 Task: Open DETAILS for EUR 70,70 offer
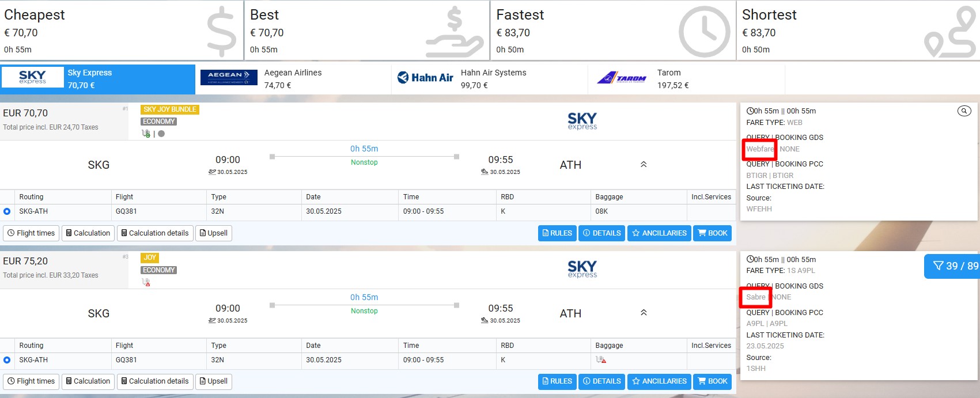coord(601,233)
